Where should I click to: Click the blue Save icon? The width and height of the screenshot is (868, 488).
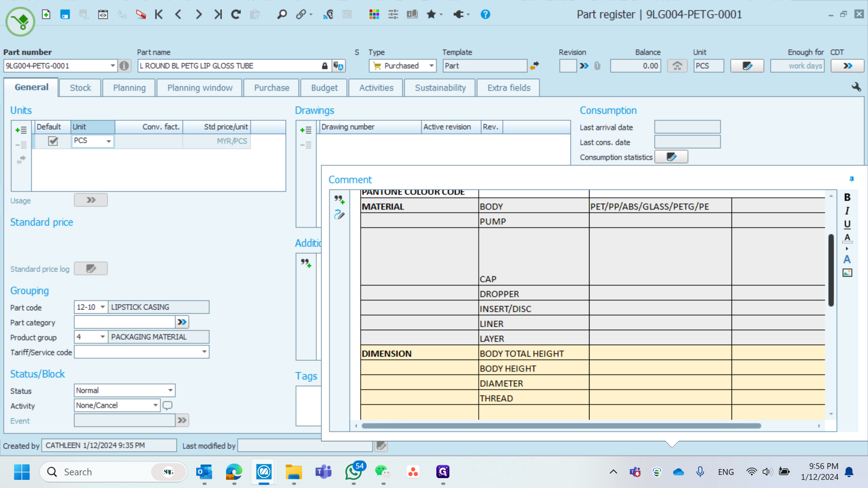pyautogui.click(x=65, y=14)
